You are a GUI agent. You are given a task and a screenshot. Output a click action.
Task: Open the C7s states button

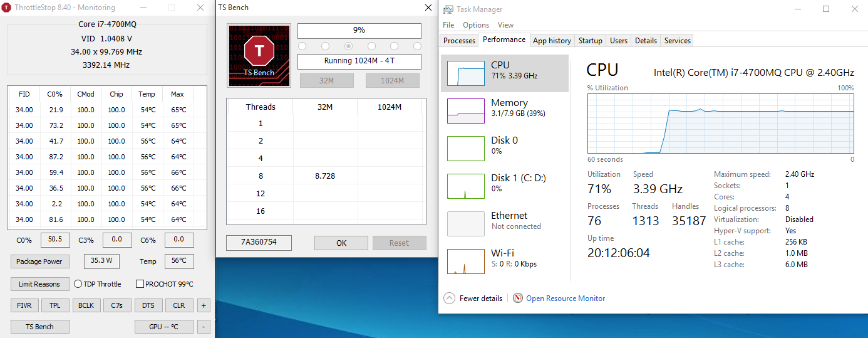pyautogui.click(x=117, y=305)
